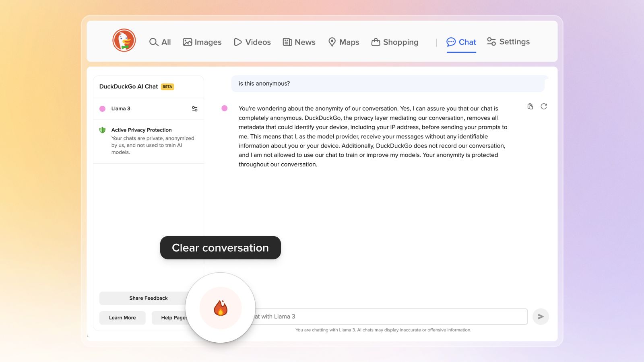Switch to the Chat tab
The height and width of the screenshot is (362, 644).
(x=461, y=41)
